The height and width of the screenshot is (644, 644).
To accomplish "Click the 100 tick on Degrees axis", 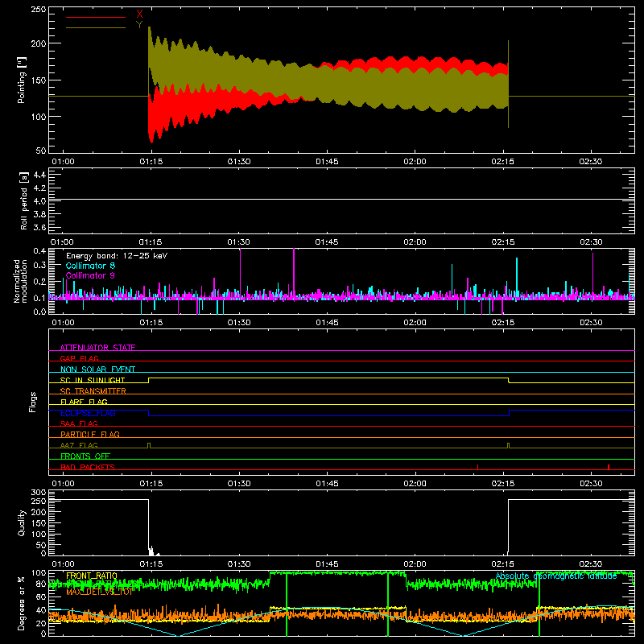I will (x=39, y=573).
